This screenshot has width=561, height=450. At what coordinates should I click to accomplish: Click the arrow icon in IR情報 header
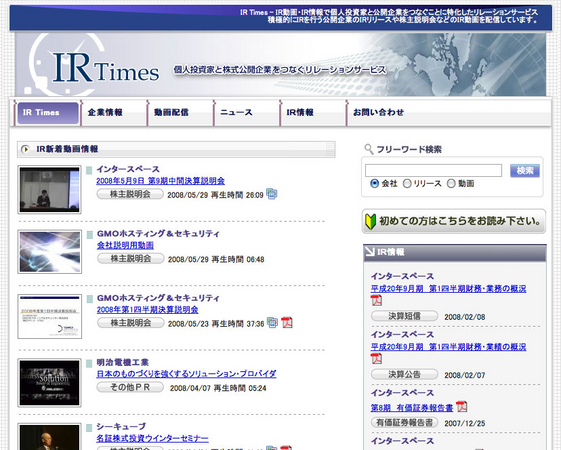(370, 252)
